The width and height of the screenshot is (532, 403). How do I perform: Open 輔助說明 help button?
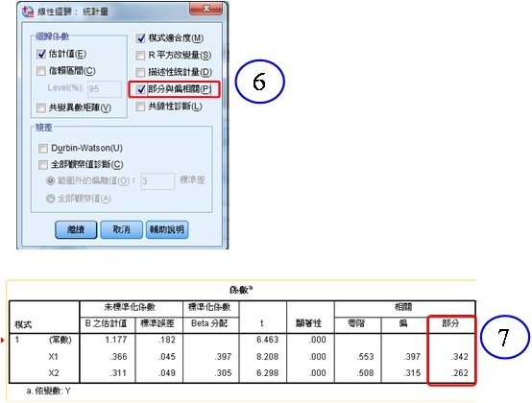tap(167, 229)
